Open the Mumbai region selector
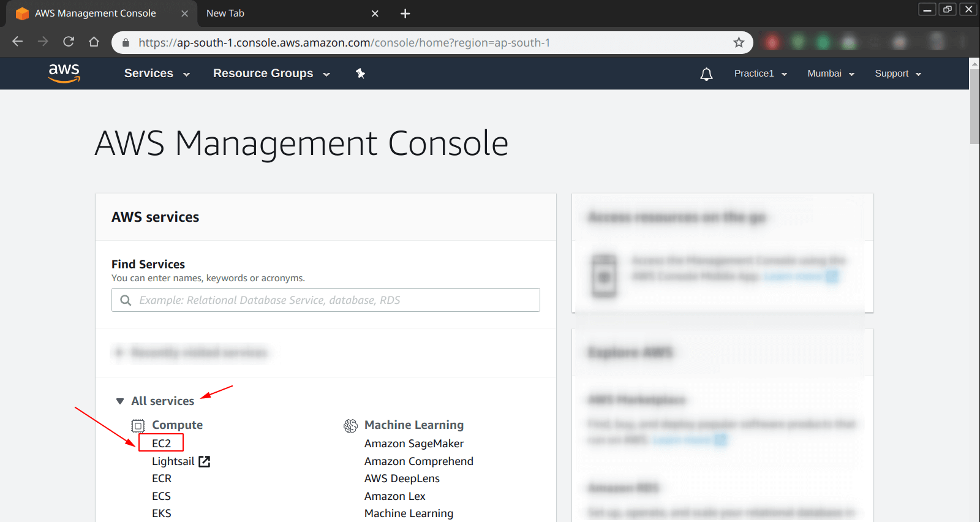 (831, 74)
